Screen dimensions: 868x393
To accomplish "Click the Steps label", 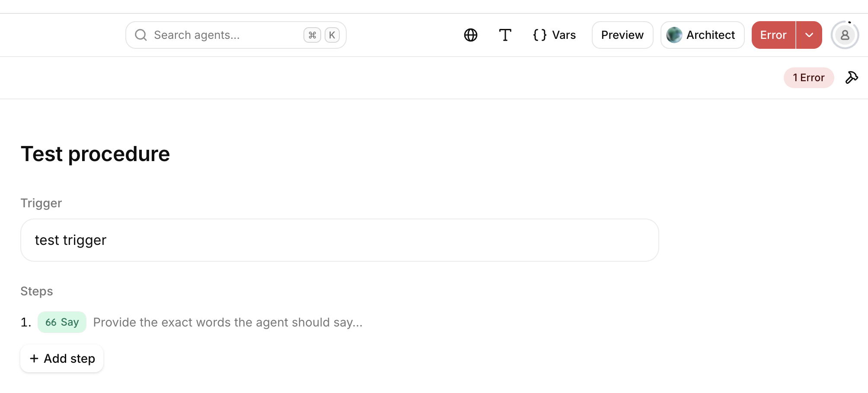I will pos(37,292).
